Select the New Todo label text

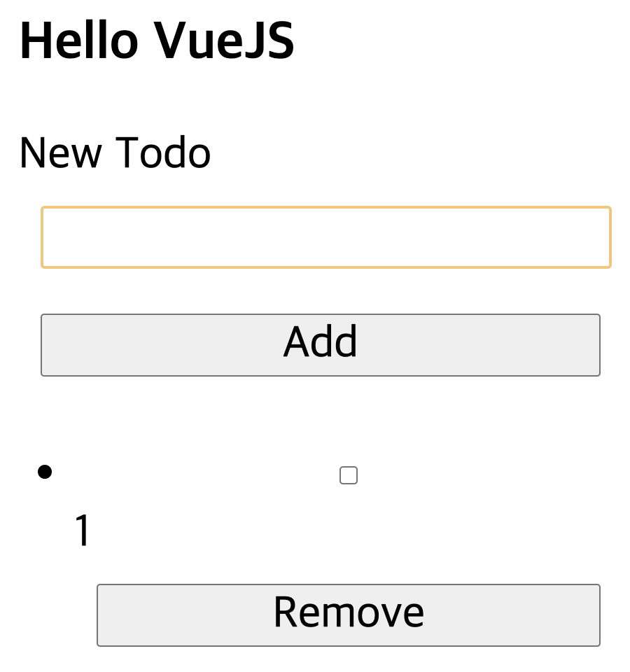click(114, 153)
